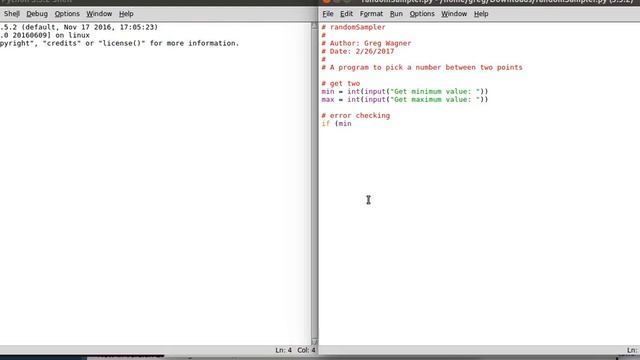Click the shell scrollbar up arrow
The width and height of the screenshot is (640, 360).
point(314,25)
